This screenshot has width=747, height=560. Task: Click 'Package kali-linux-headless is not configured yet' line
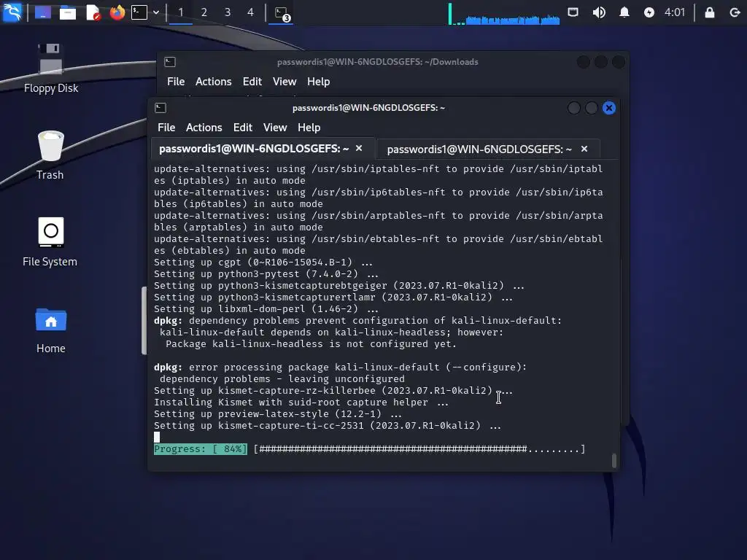pyautogui.click(x=311, y=344)
